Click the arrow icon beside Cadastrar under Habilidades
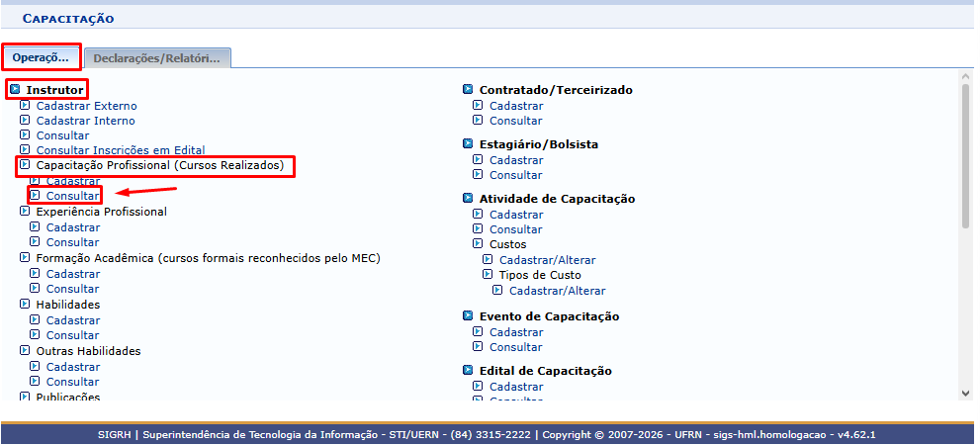 [35, 319]
